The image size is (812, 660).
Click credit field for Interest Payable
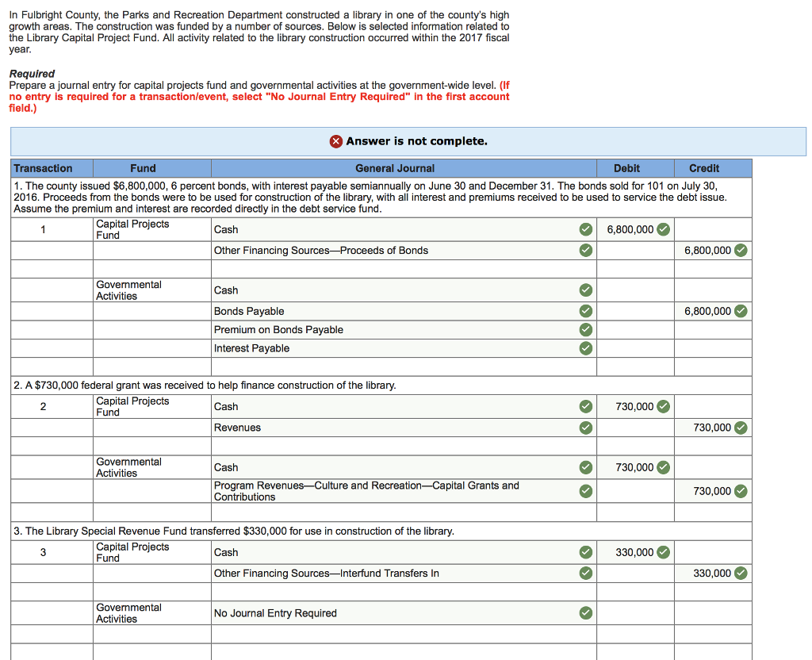(x=713, y=348)
